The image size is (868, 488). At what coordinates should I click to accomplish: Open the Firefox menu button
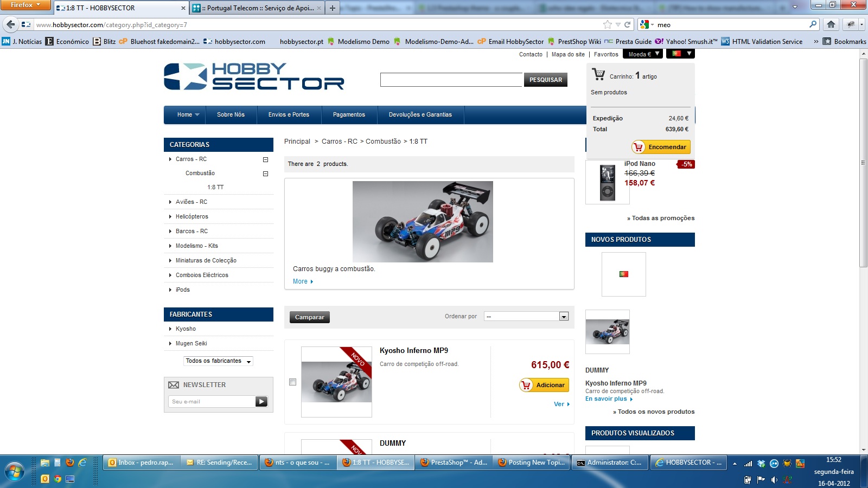(x=25, y=5)
